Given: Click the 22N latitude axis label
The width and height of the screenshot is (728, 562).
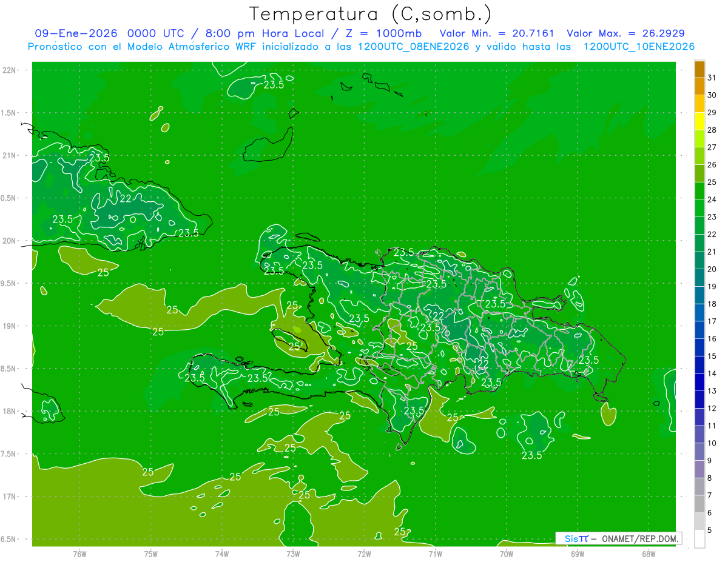Looking at the screenshot, I should click(9, 70).
